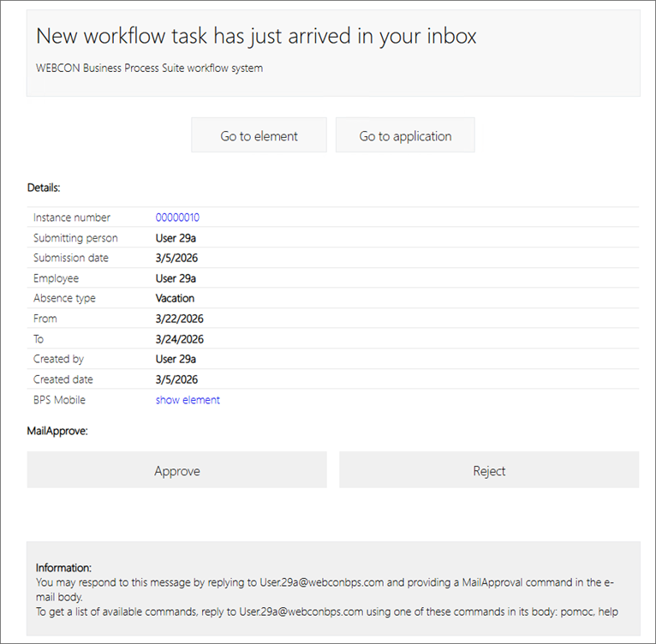This screenshot has width=656, height=644.
Task: Click the MailApprove section heading
Action: click(57, 431)
